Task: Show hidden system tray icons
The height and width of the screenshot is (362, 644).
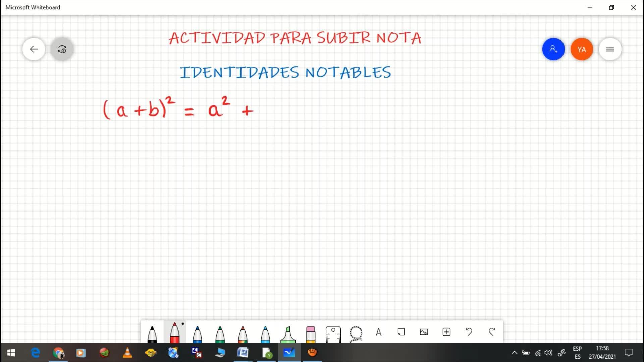Action: 514,352
